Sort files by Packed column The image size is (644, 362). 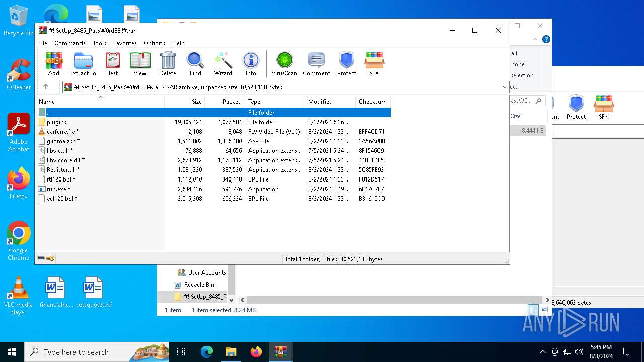(225, 102)
